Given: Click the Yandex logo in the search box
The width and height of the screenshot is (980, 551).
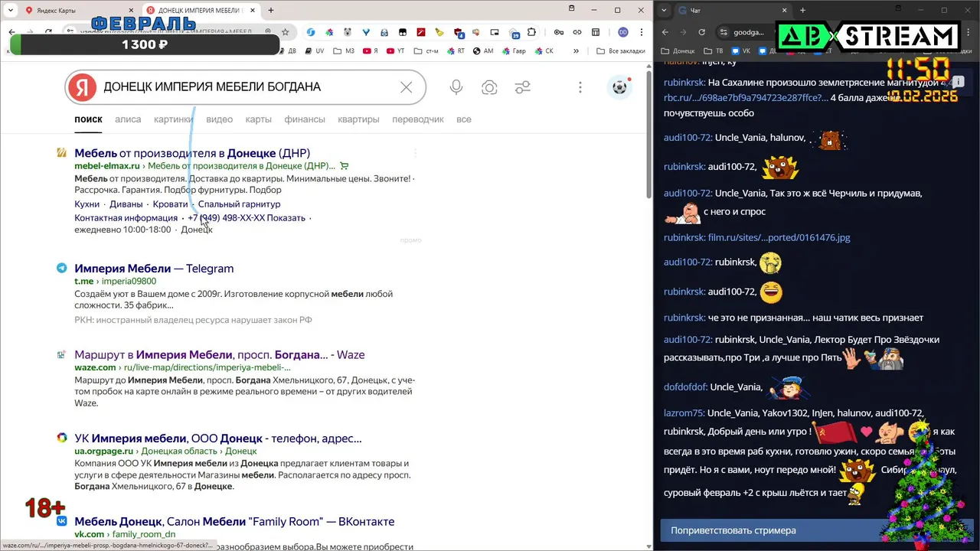Looking at the screenshot, I should [x=81, y=87].
